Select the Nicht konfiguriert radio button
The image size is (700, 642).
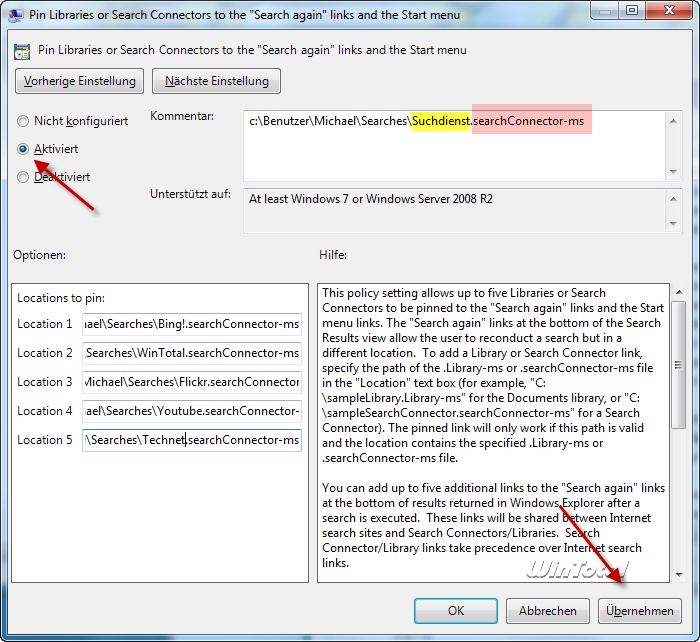click(x=23, y=121)
